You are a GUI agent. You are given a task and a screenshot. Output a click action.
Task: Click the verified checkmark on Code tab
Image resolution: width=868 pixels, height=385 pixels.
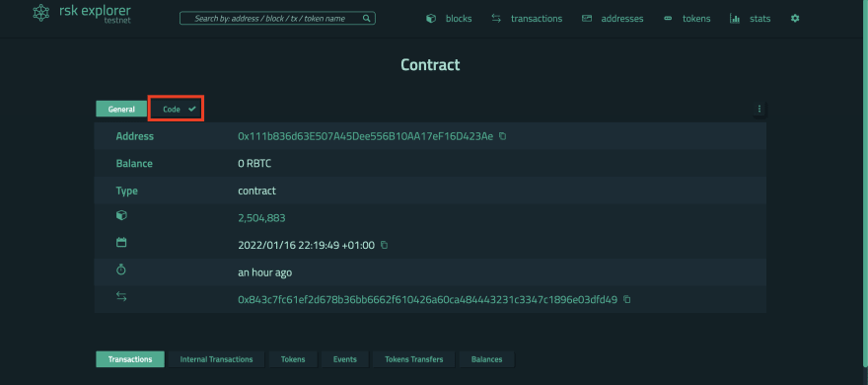coord(192,109)
